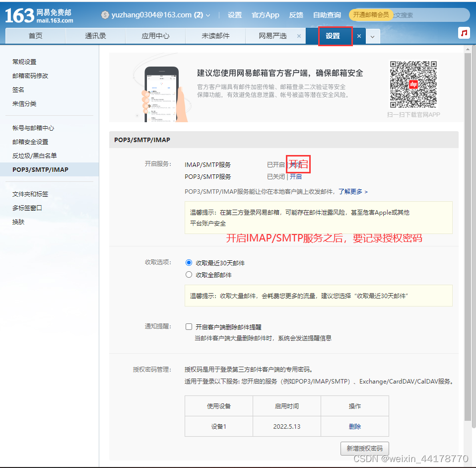
Task: Click the 反馈 header link
Action: point(296,15)
